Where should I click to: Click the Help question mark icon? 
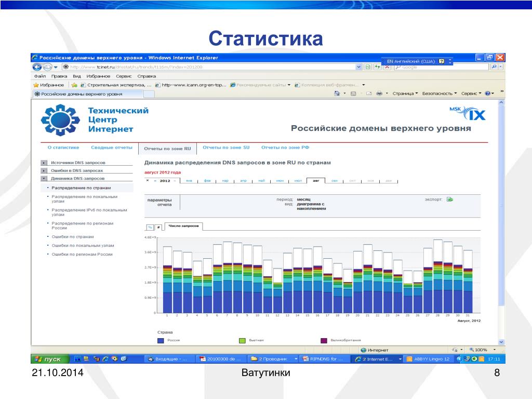[x=487, y=94]
